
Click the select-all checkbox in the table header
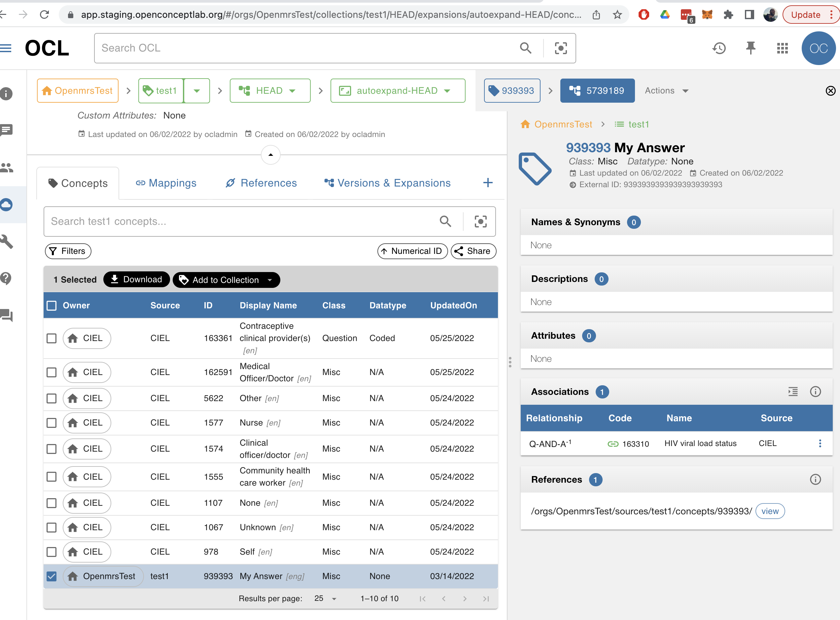click(52, 305)
